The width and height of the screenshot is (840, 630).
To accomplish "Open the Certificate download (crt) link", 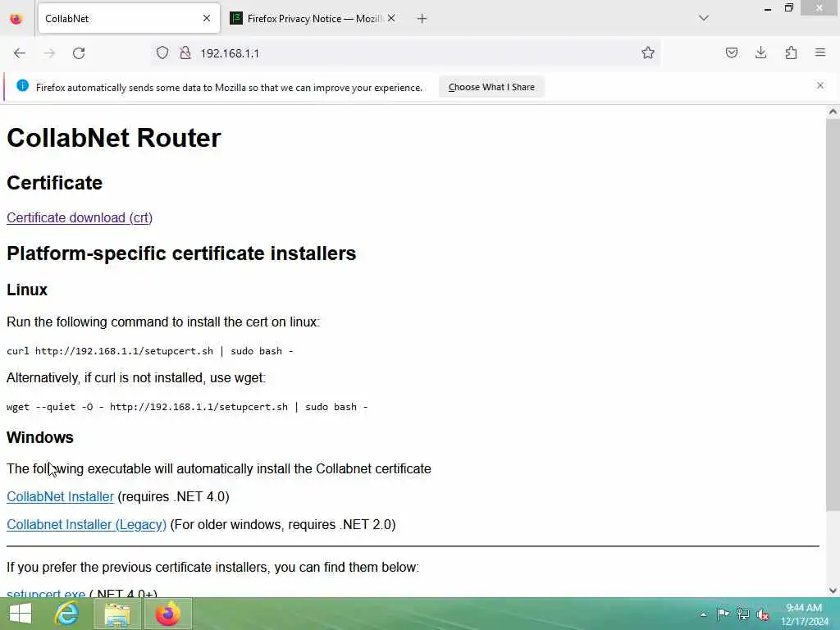I will [80, 218].
